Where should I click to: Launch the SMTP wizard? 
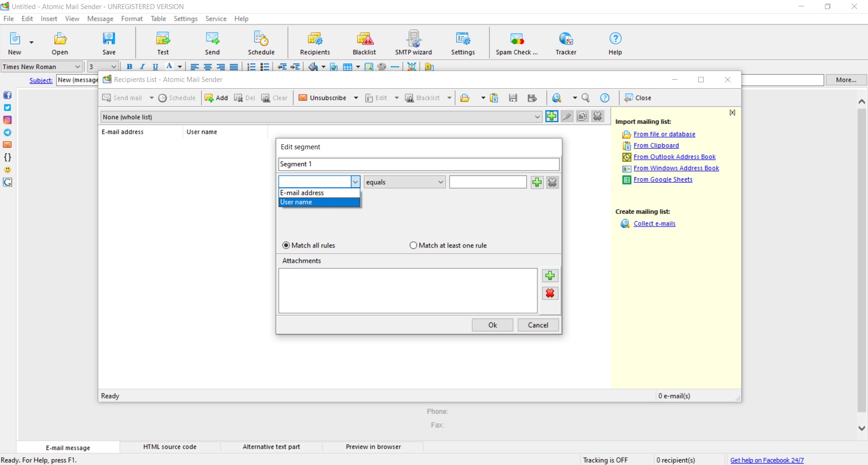tap(413, 43)
